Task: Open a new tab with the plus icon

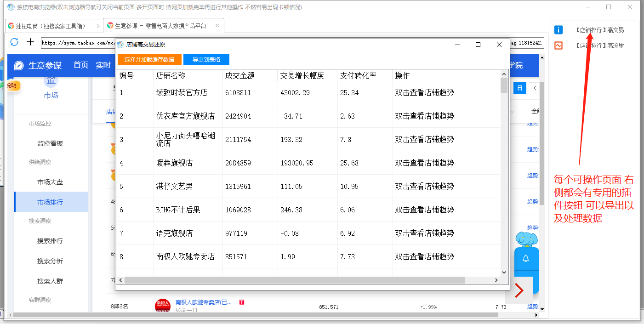Action: click(x=30, y=42)
